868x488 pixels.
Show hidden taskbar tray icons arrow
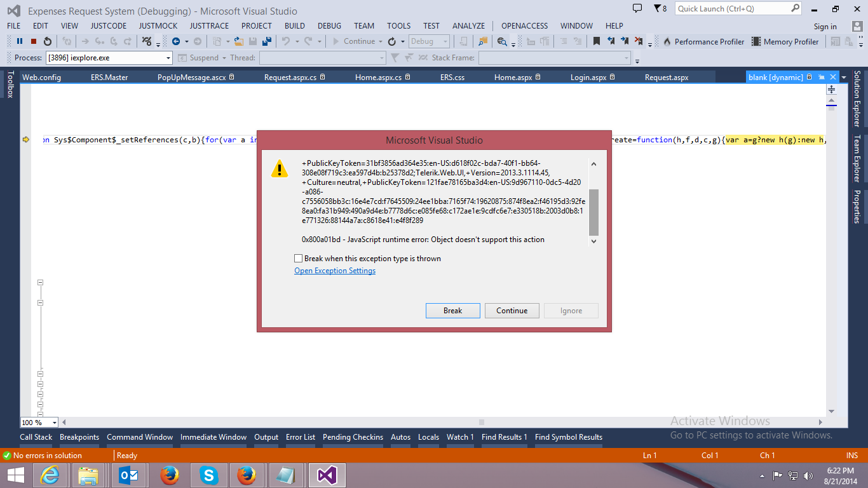click(x=763, y=475)
